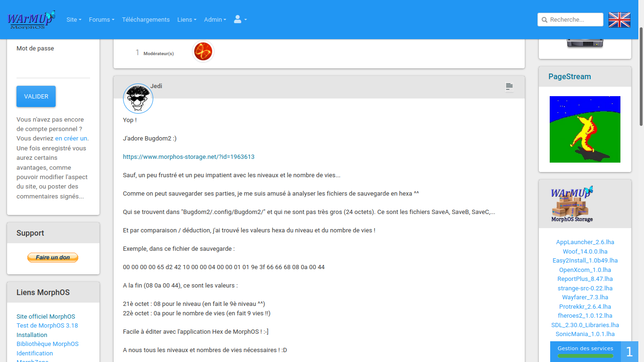Download SDL_2.30.0_Libraries.lha
644x362 pixels.
coord(585,325)
